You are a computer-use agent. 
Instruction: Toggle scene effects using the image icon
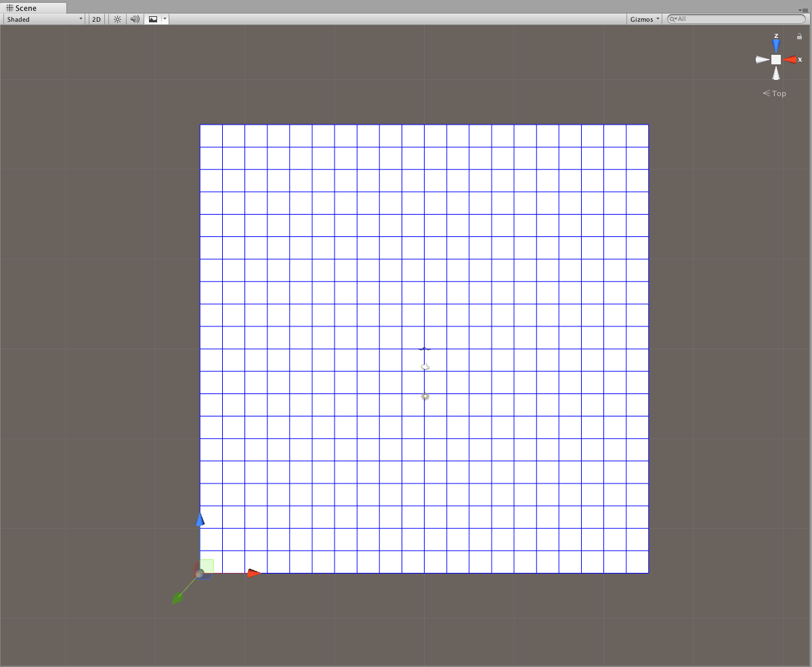pos(153,19)
